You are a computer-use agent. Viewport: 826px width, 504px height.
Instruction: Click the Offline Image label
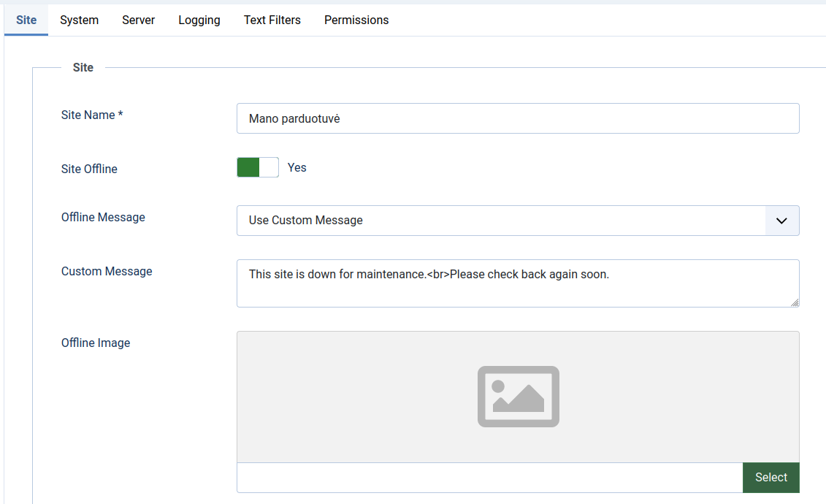pyautogui.click(x=96, y=343)
